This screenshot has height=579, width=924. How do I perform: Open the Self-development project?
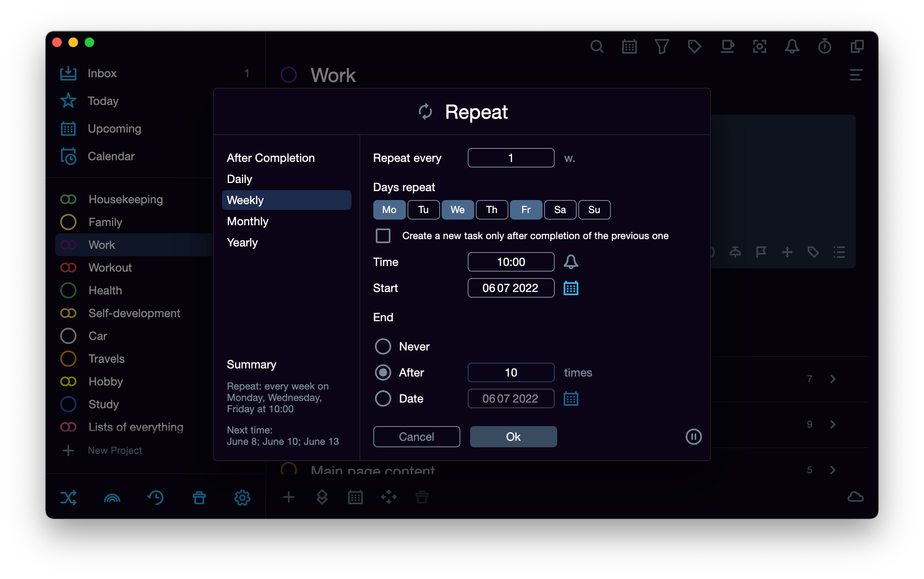[x=134, y=313]
